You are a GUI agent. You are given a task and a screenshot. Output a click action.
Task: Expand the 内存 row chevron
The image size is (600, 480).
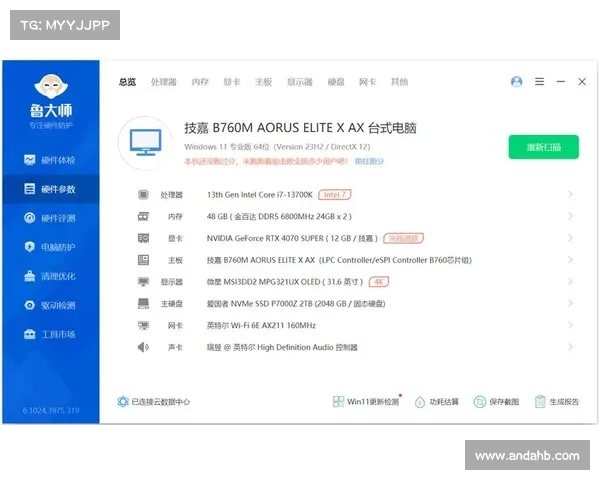click(570, 216)
